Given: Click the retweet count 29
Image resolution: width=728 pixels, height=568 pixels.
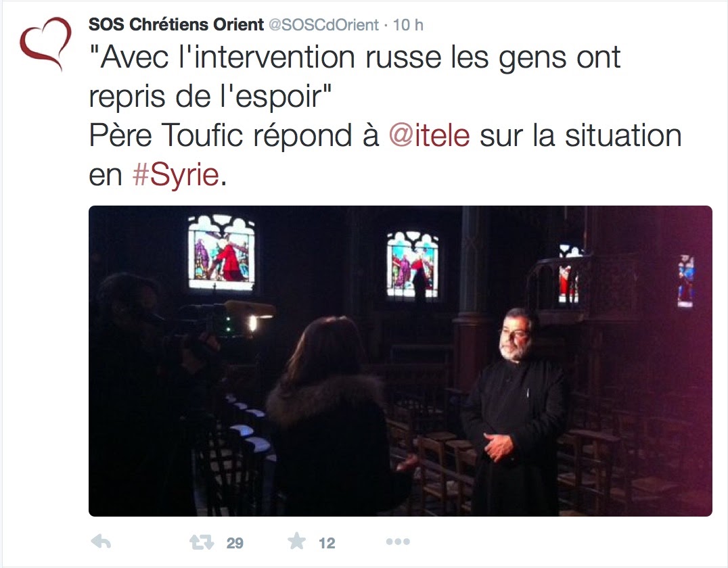Looking at the screenshot, I should click(x=235, y=543).
